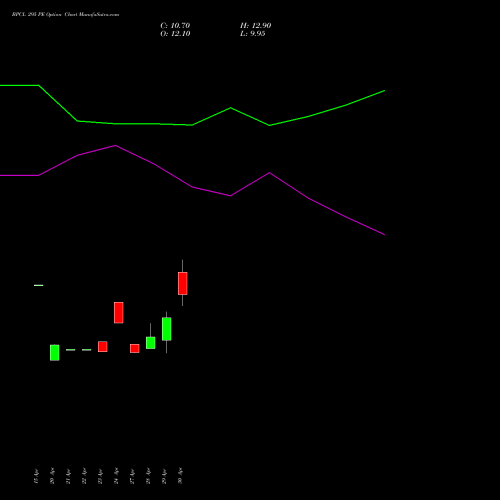Click the open price 'O: 12.10'

tap(175, 34)
